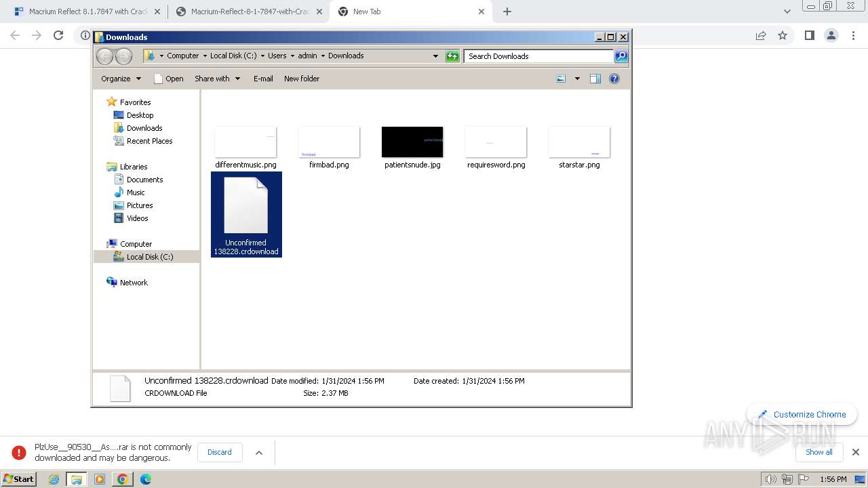Open Recent Places in navigation pane
Viewport: 868px width, 488px height.
pos(143,141)
